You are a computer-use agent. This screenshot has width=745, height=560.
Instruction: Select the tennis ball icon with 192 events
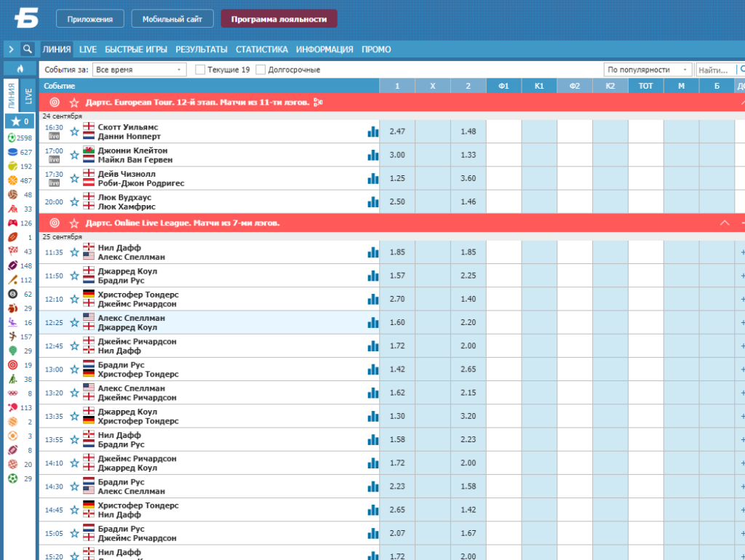pos(12,167)
